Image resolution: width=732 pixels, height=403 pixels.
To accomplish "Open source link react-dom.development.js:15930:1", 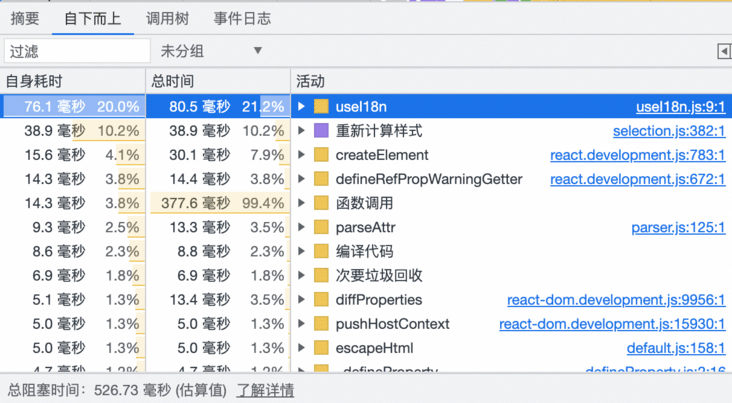I will click(612, 324).
